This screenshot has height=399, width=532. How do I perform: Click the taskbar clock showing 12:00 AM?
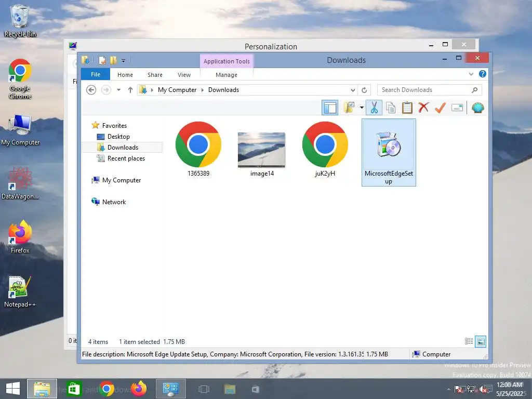coord(510,389)
